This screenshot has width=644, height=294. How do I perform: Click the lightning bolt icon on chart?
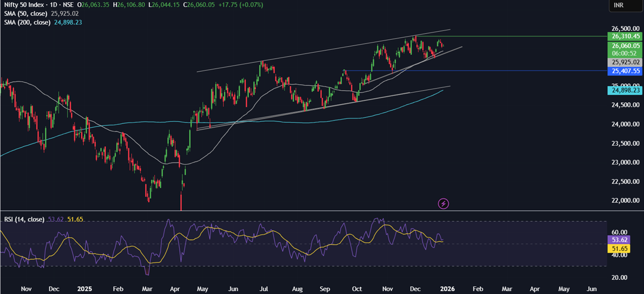443,203
